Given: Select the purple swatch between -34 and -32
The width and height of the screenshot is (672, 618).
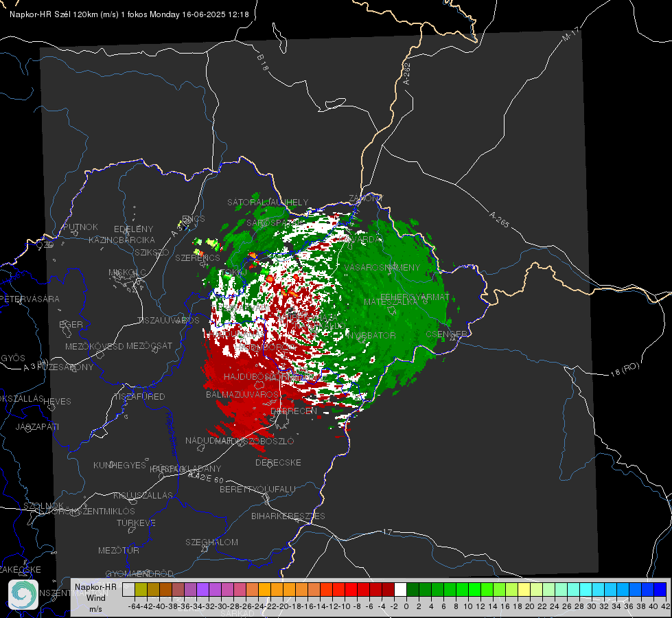Looking at the screenshot, I should 202,589.
